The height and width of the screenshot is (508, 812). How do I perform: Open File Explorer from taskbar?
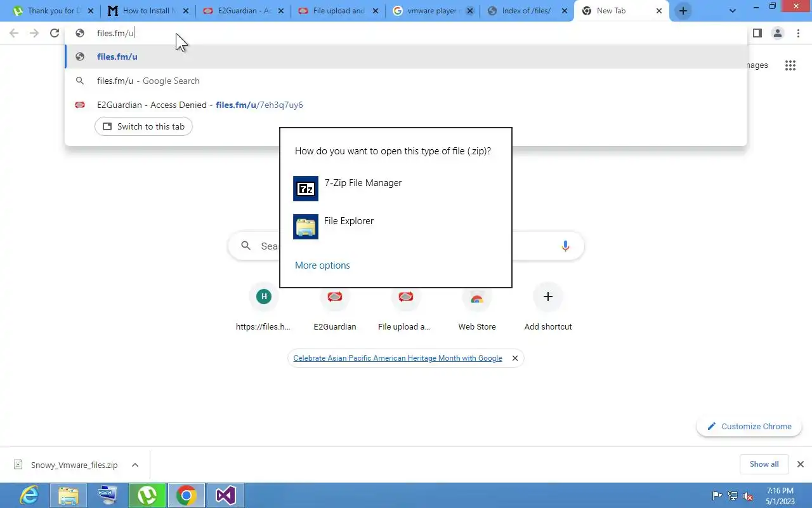click(x=68, y=495)
